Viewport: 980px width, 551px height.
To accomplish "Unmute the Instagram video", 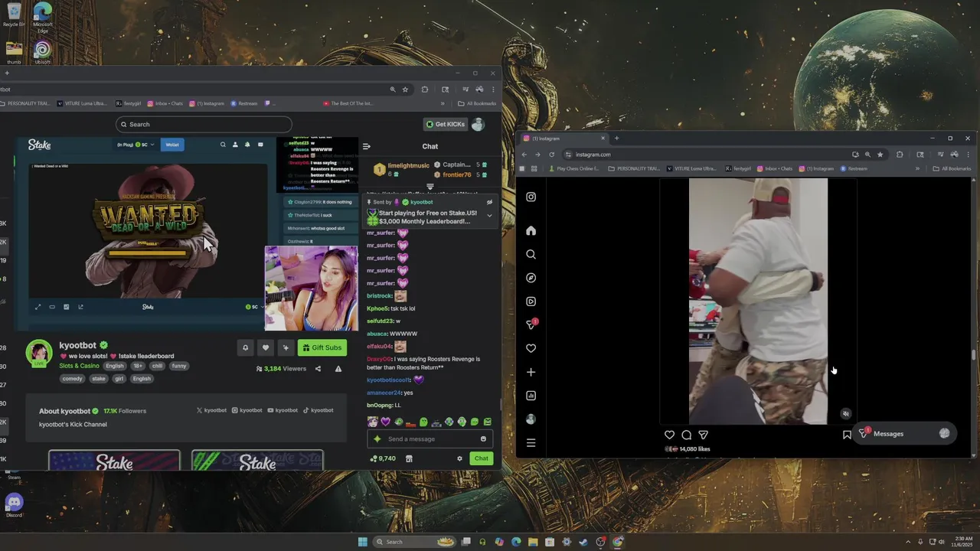I will pos(845,413).
